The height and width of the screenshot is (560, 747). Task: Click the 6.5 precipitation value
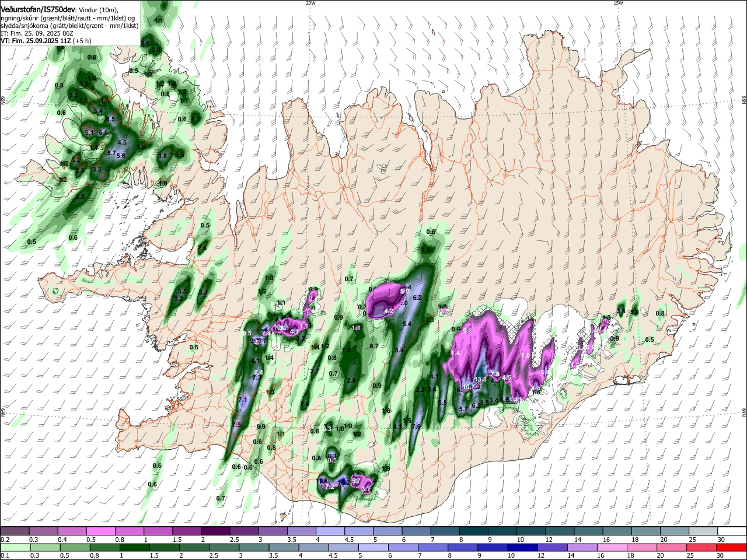(111, 120)
